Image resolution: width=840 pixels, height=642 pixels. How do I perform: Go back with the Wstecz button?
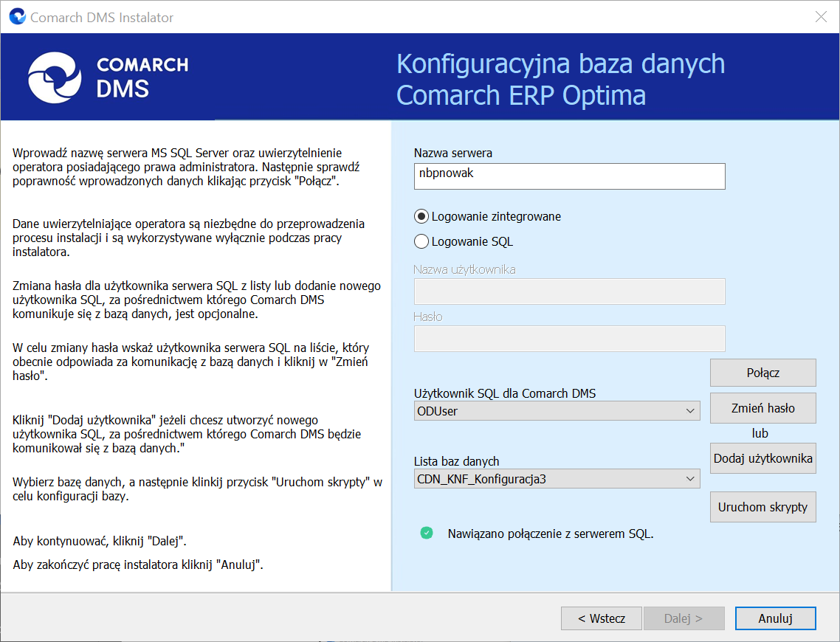tap(601, 618)
